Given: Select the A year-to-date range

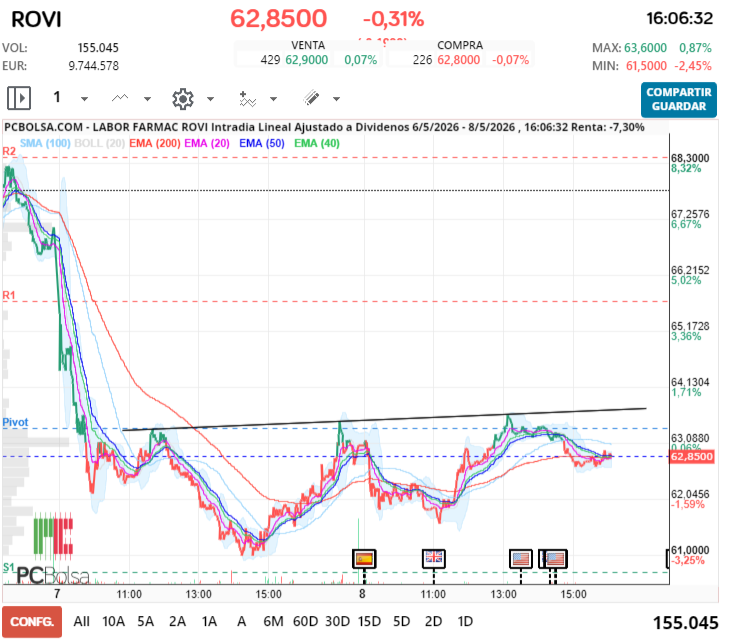Looking at the screenshot, I should (241, 622).
